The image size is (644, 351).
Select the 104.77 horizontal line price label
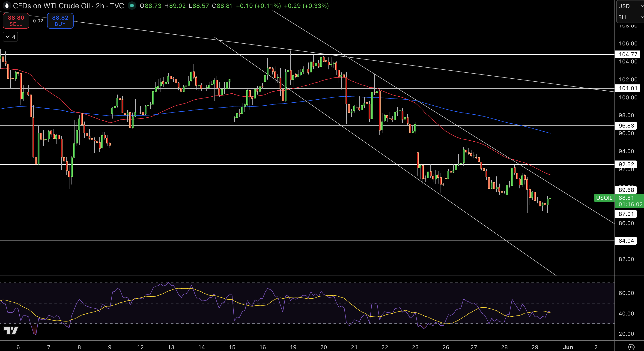(627, 54)
